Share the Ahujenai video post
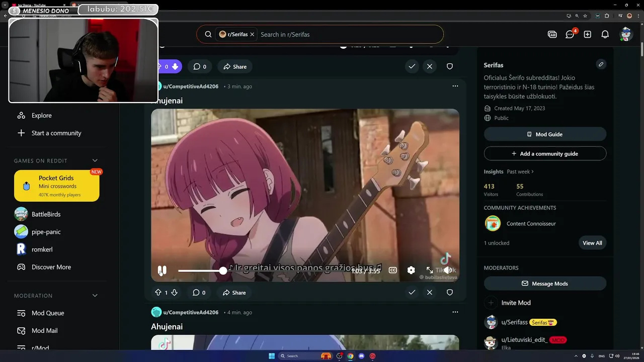 (234, 293)
